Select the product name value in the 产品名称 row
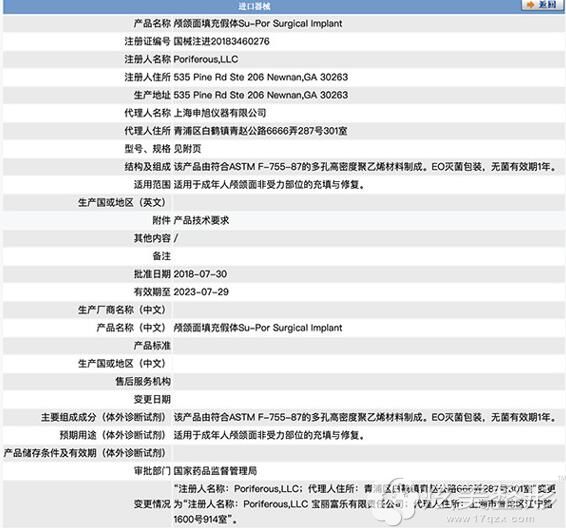 [258, 24]
